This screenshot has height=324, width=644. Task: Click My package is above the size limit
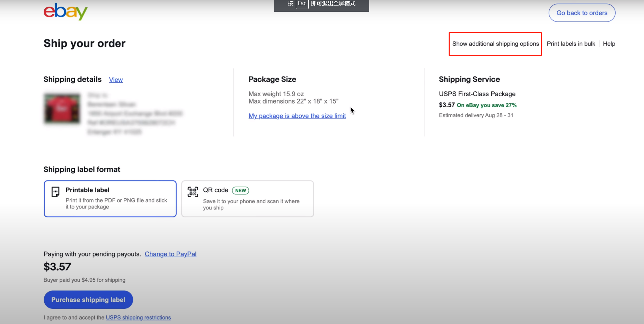pyautogui.click(x=297, y=116)
